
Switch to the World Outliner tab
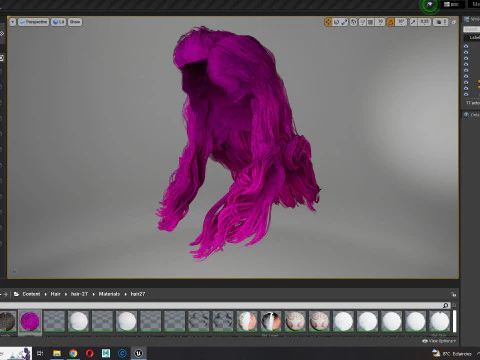(472, 19)
